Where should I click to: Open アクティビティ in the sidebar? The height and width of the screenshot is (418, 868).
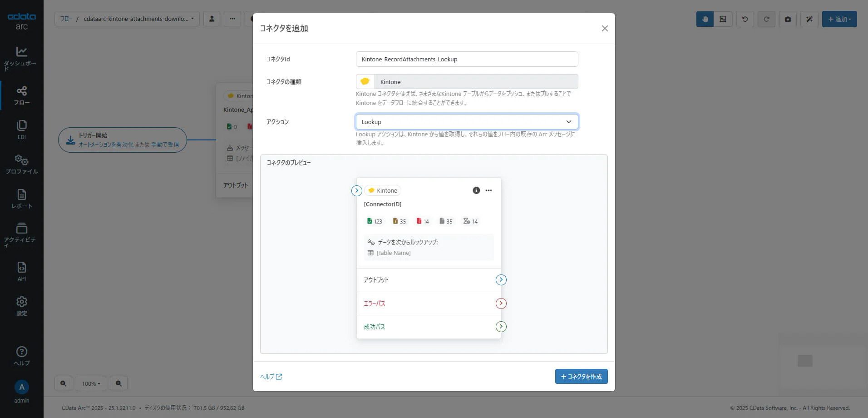21,235
